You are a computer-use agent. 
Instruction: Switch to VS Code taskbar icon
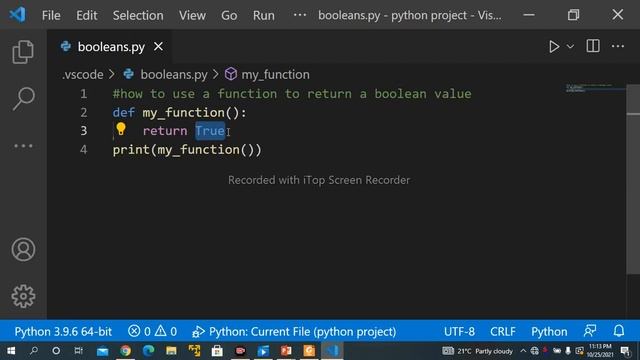click(x=332, y=351)
